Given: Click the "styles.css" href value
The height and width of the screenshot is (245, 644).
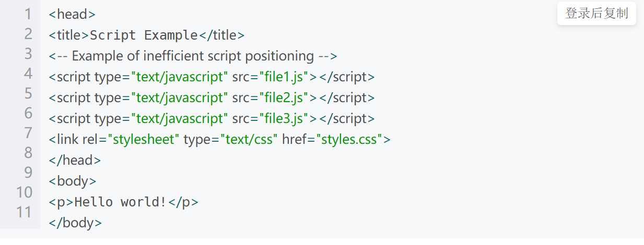Looking at the screenshot, I should [x=349, y=139].
